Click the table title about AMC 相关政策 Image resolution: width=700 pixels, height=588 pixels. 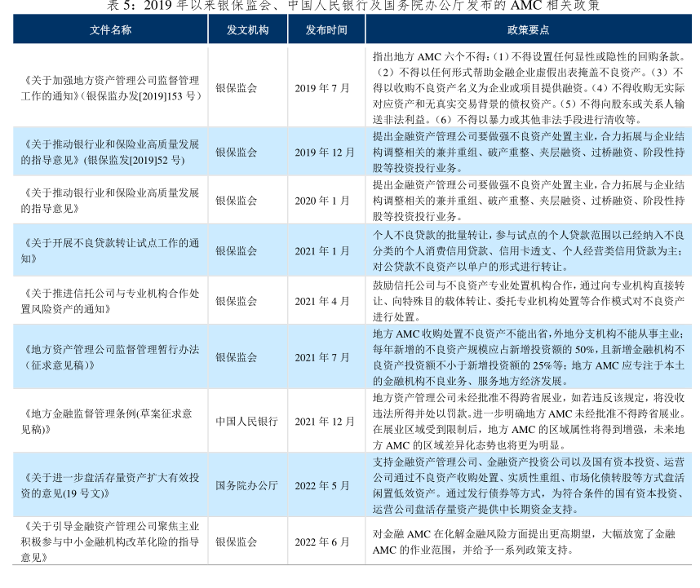coord(353,7)
